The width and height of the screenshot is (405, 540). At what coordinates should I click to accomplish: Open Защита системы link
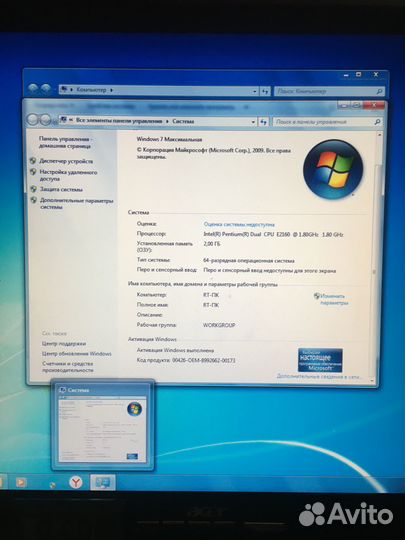61,189
